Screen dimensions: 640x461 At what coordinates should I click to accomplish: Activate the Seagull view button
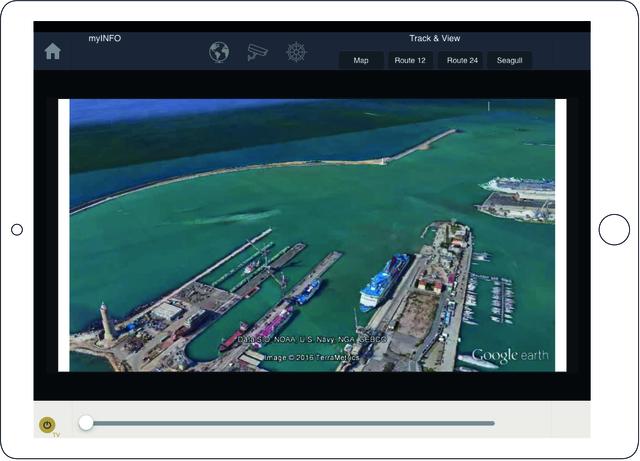[510, 61]
